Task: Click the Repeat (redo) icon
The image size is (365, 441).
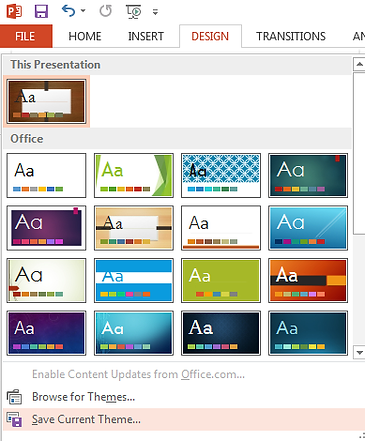Action: tap(106, 11)
